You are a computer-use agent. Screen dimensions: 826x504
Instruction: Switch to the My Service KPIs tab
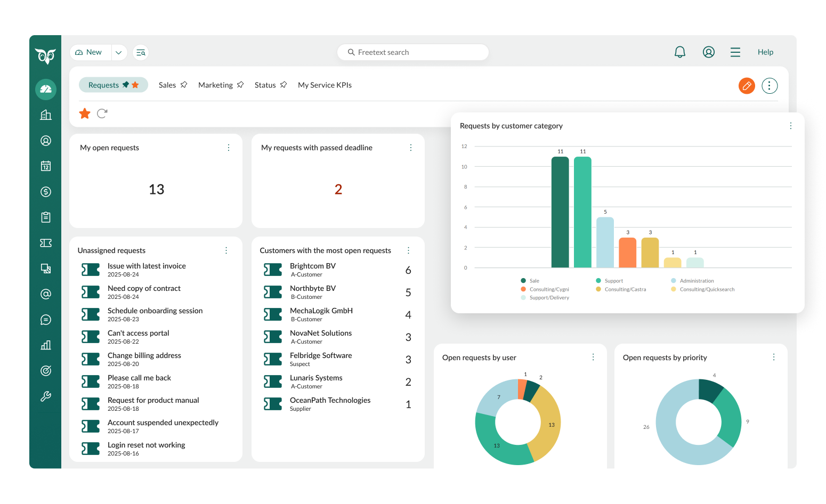(x=325, y=85)
